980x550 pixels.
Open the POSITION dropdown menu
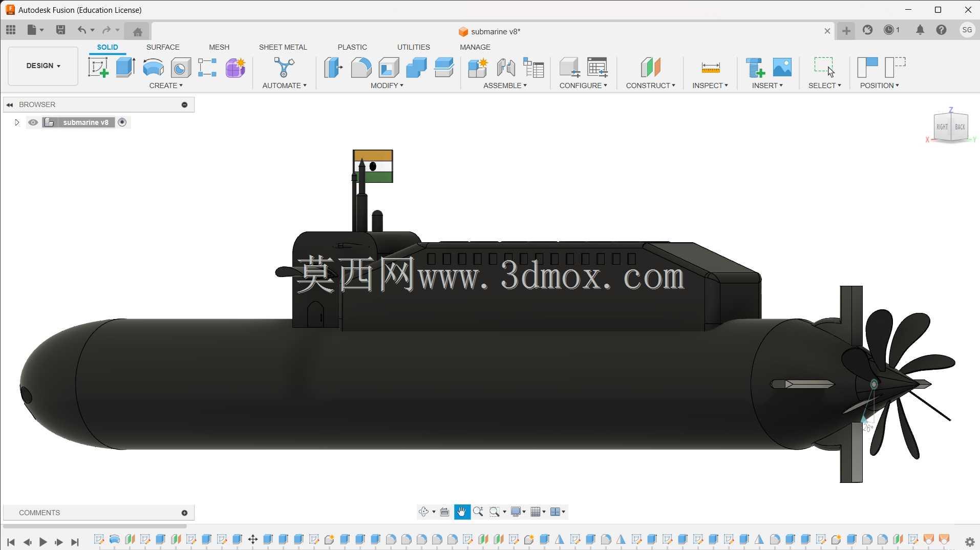pyautogui.click(x=879, y=86)
